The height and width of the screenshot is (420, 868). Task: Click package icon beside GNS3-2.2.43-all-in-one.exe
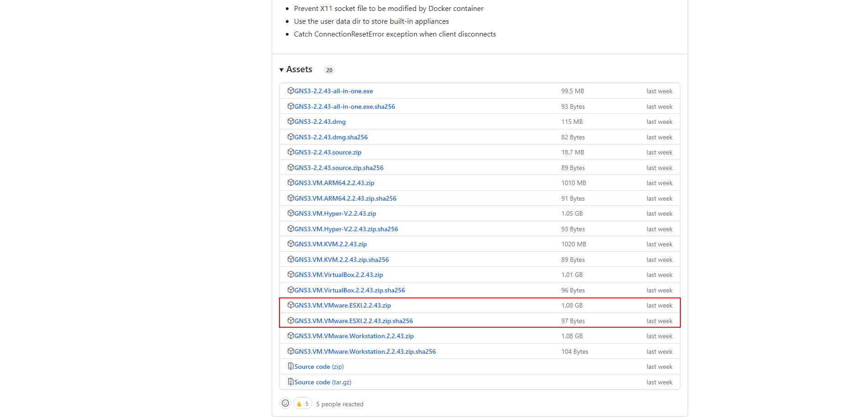[290, 91]
